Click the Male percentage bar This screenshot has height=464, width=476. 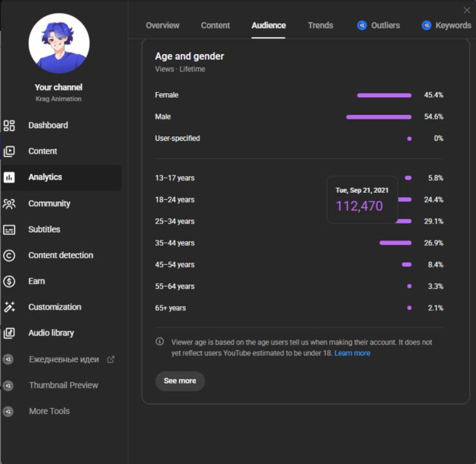378,117
